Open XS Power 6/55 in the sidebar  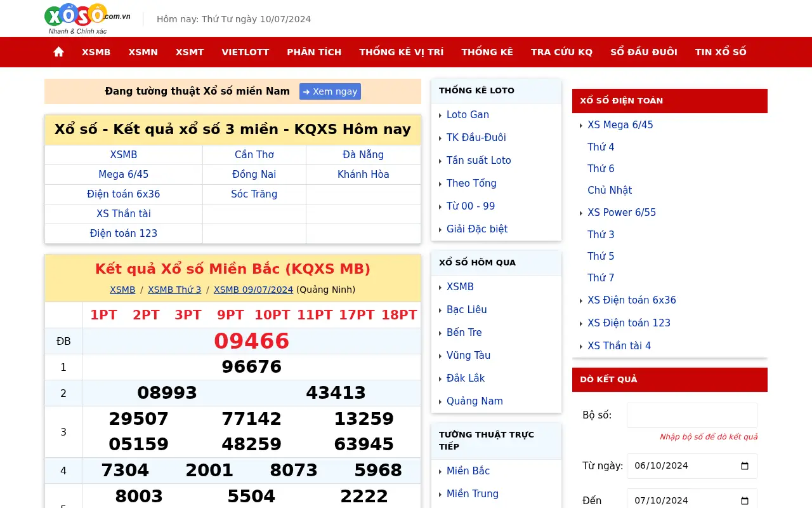pyautogui.click(x=622, y=213)
